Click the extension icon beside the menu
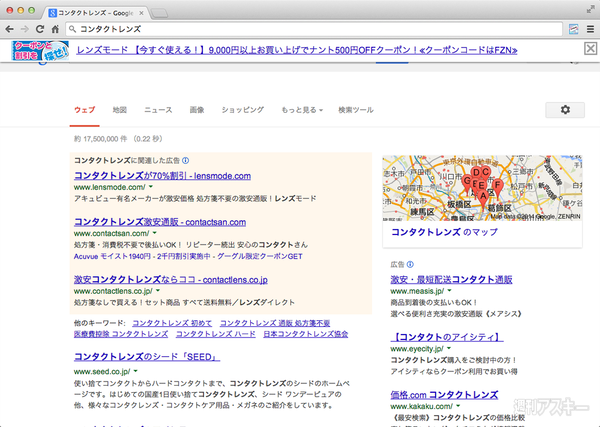 tap(573, 29)
